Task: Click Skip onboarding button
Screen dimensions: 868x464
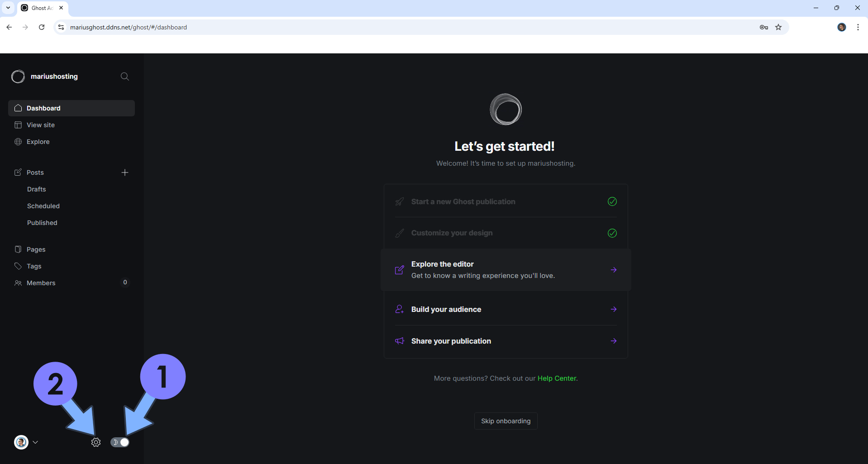Action: 506,421
